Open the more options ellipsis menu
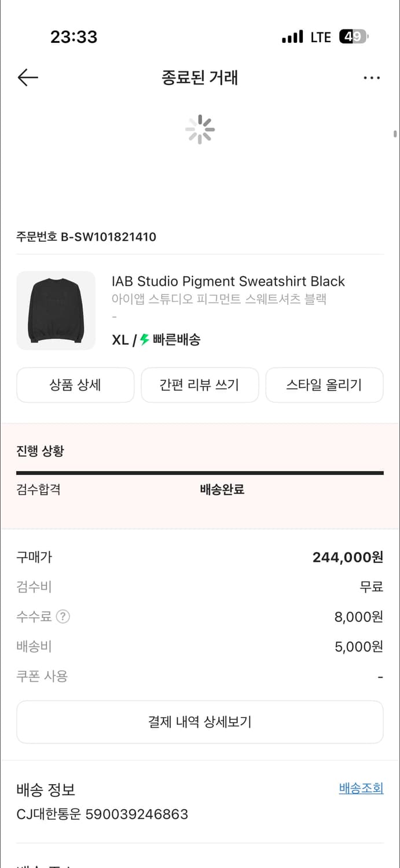 372,77
